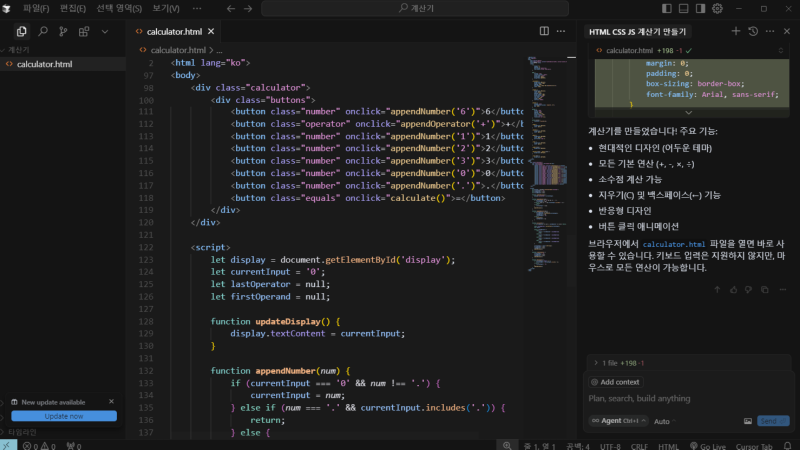Viewport: 800px width, 450px height.
Task: Toggle the primary sidebar layout icon
Action: 667,9
